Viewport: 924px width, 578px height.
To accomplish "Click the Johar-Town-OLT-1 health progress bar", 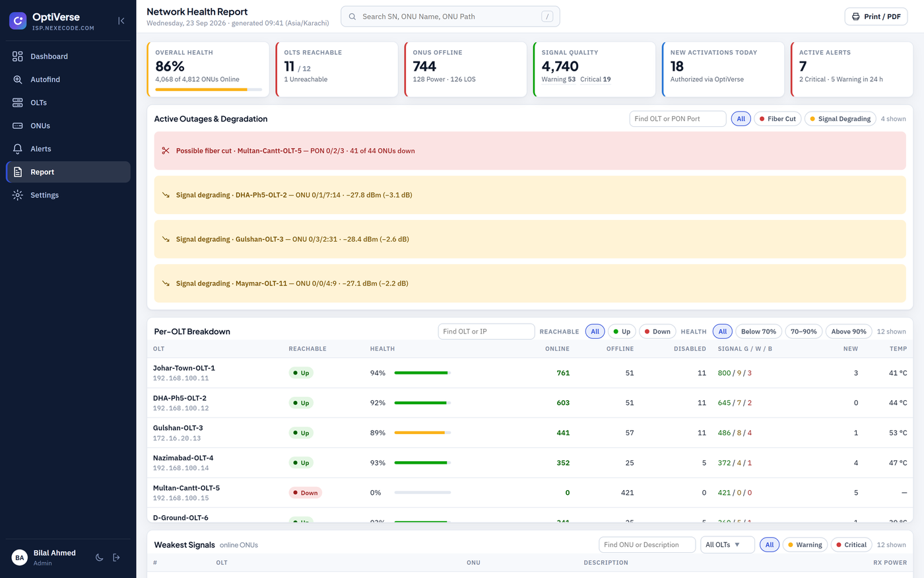I will coord(422,373).
